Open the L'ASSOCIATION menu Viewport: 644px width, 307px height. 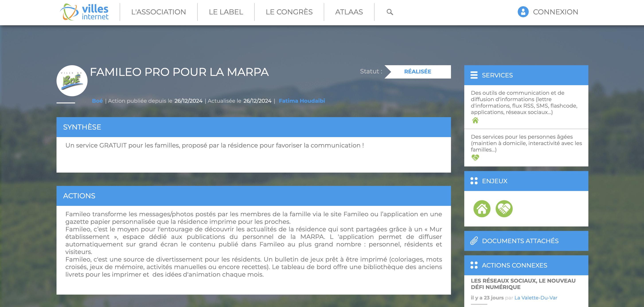click(158, 12)
